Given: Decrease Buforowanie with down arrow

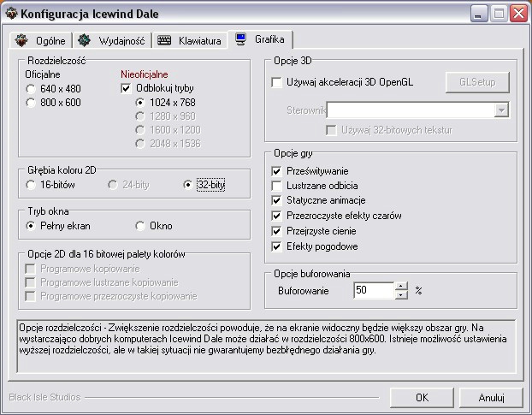Looking at the screenshot, I should [x=401, y=295].
